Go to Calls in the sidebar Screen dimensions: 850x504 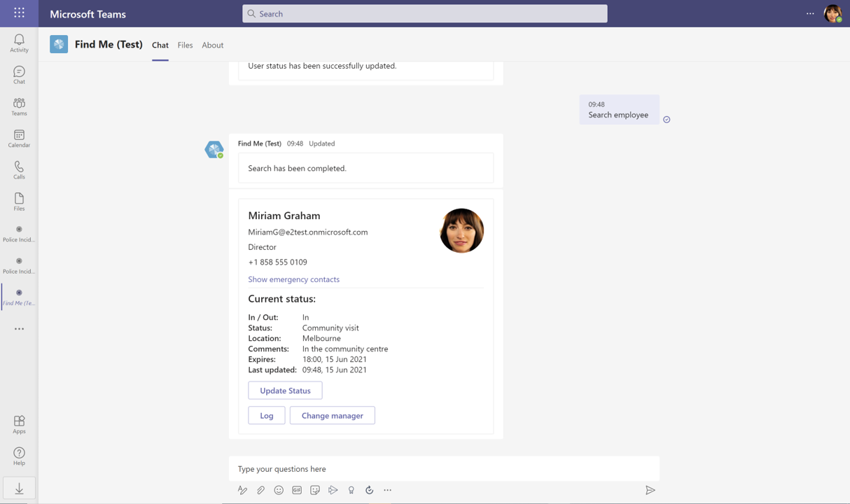[x=19, y=169]
